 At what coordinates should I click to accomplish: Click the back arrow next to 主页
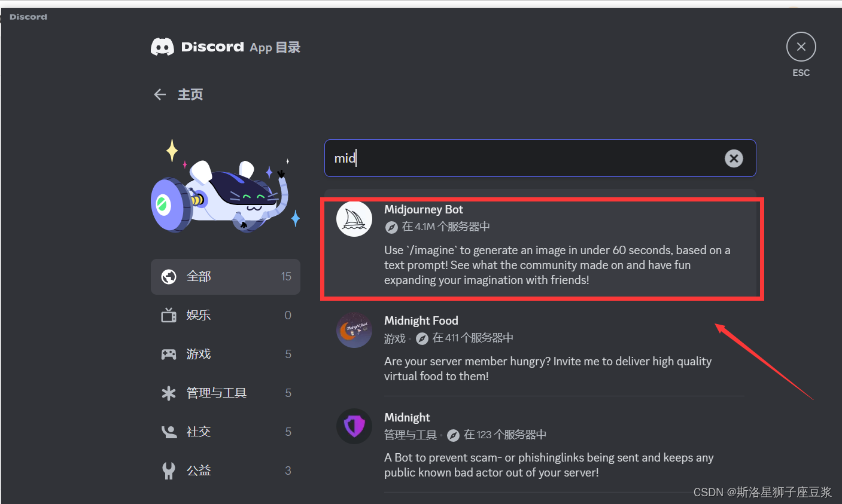pos(160,94)
